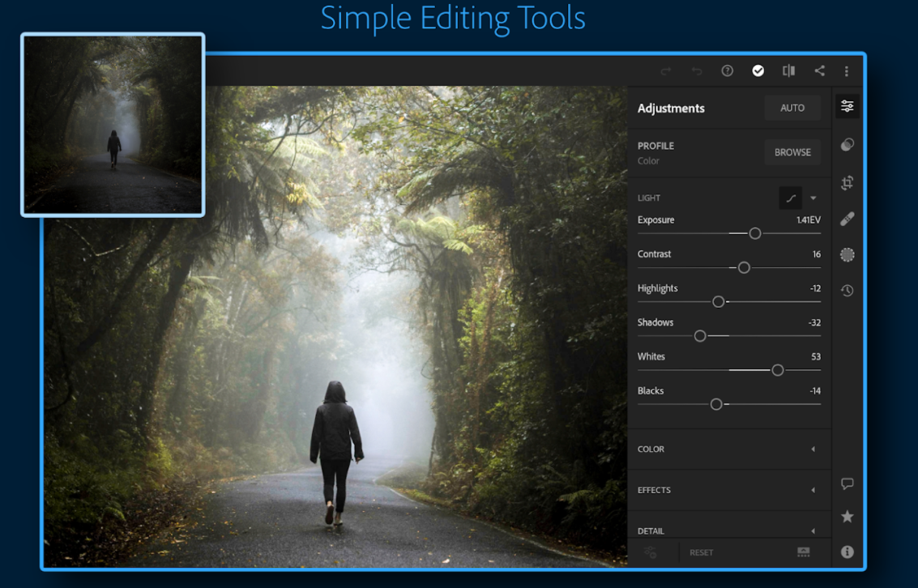918x588 pixels.
Task: Toggle the filmstrip button beside Reset
Action: tap(803, 552)
